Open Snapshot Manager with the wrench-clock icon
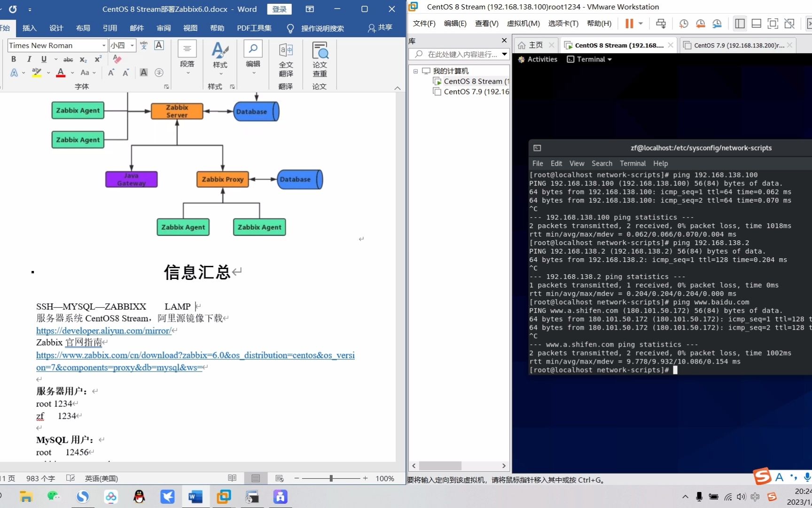The image size is (812, 508). tap(717, 24)
